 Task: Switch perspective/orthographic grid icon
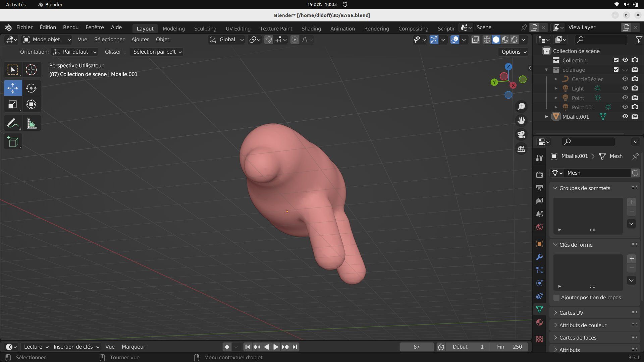point(521,149)
